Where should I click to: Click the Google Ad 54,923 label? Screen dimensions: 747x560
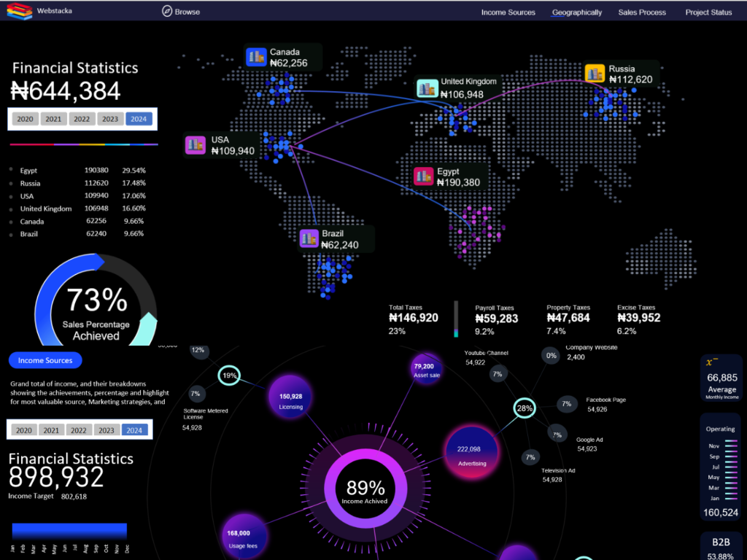(589, 444)
